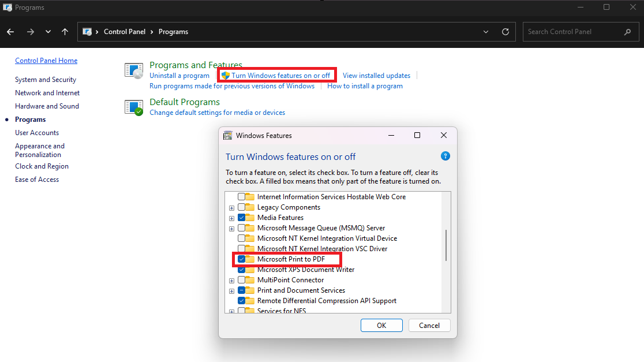The image size is (644, 362).
Task: Open Ease of Access category
Action: click(x=37, y=180)
